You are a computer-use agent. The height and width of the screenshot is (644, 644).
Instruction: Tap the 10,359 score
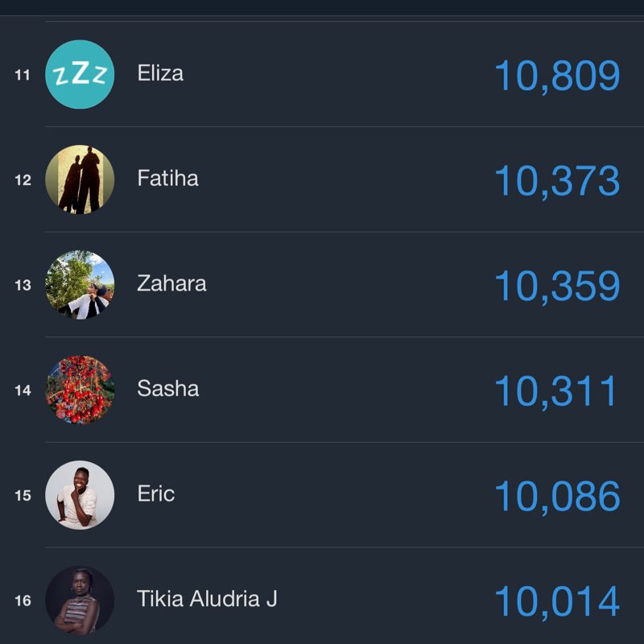557,286
